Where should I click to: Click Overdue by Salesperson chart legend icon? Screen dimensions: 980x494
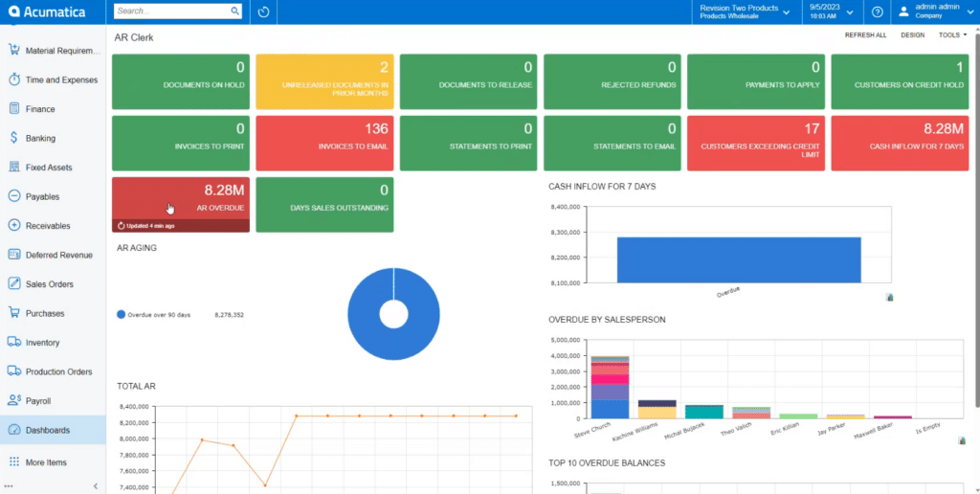pyautogui.click(x=962, y=440)
